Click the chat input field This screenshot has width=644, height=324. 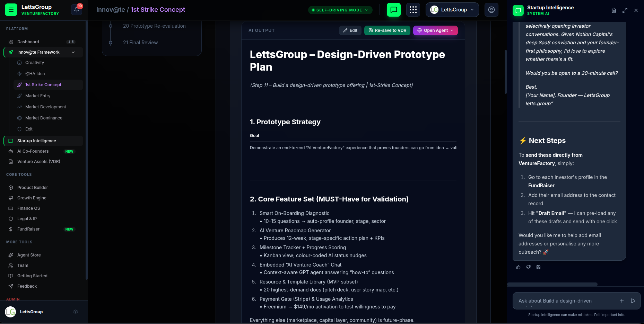[567, 301]
